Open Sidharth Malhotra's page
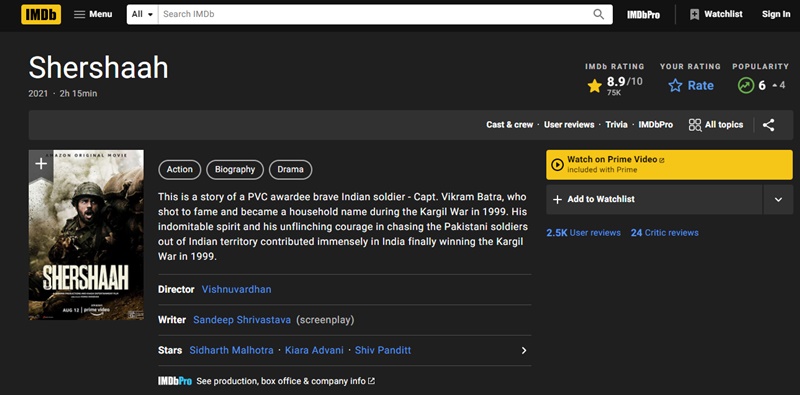 (231, 351)
